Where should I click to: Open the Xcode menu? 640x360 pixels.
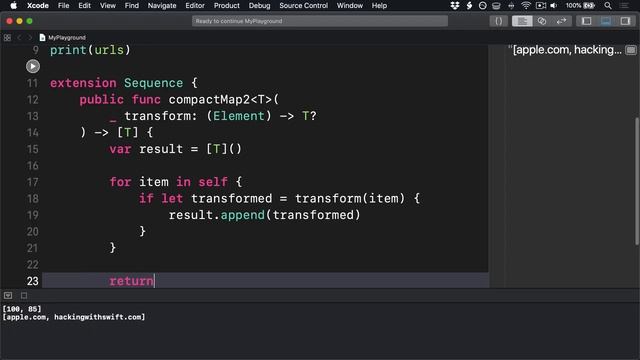(x=38, y=6)
